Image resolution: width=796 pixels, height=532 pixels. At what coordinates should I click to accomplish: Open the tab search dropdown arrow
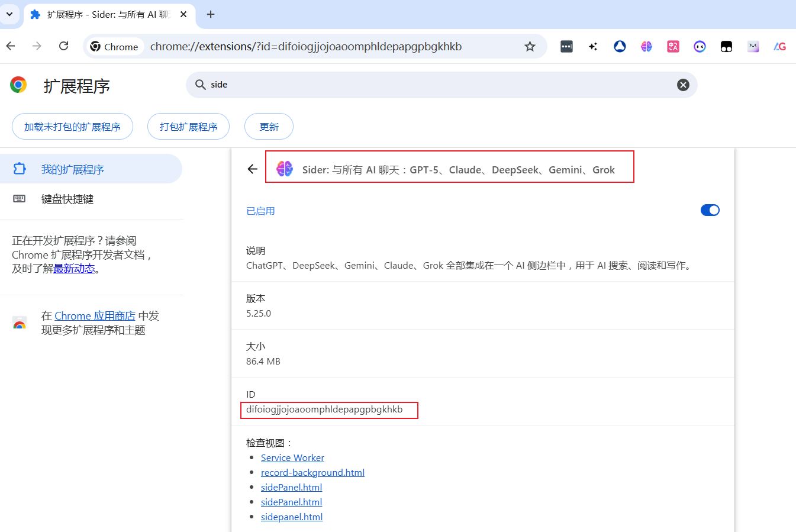click(x=9, y=14)
